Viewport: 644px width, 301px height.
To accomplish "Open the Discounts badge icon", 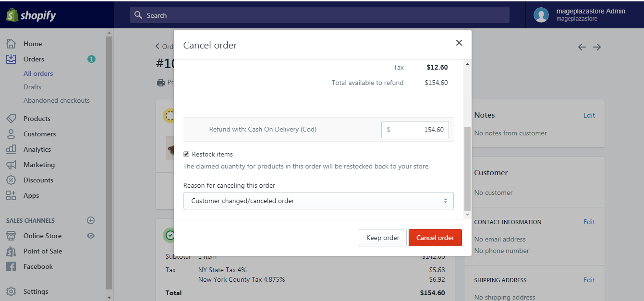I will tap(11, 180).
